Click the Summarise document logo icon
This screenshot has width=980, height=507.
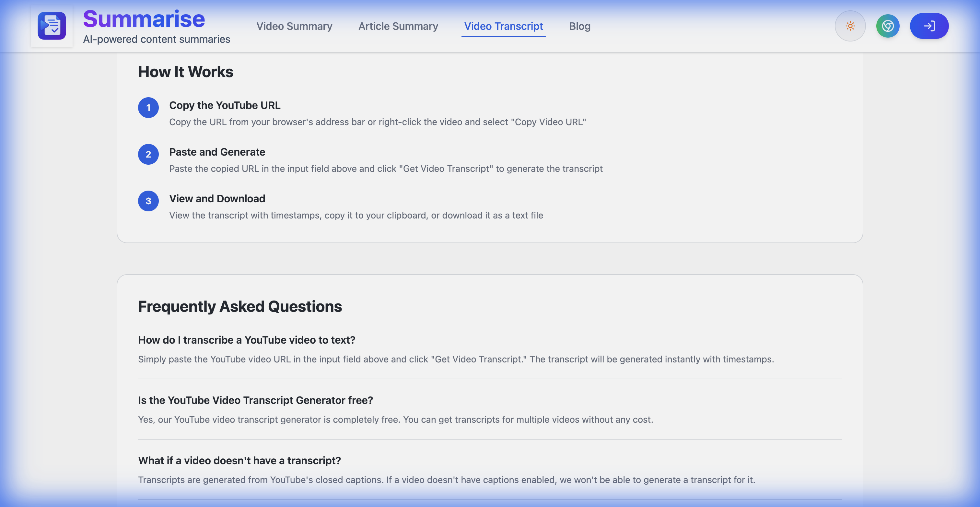[52, 26]
